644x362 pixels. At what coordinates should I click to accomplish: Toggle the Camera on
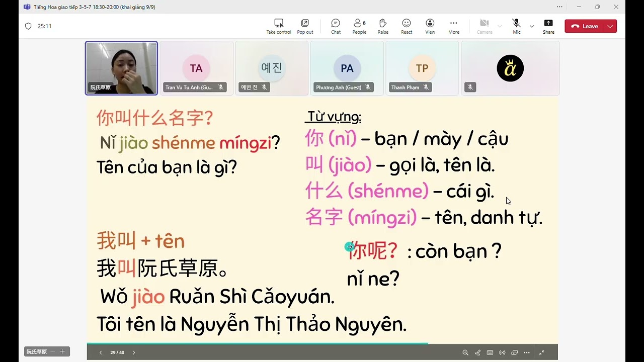pyautogui.click(x=485, y=26)
